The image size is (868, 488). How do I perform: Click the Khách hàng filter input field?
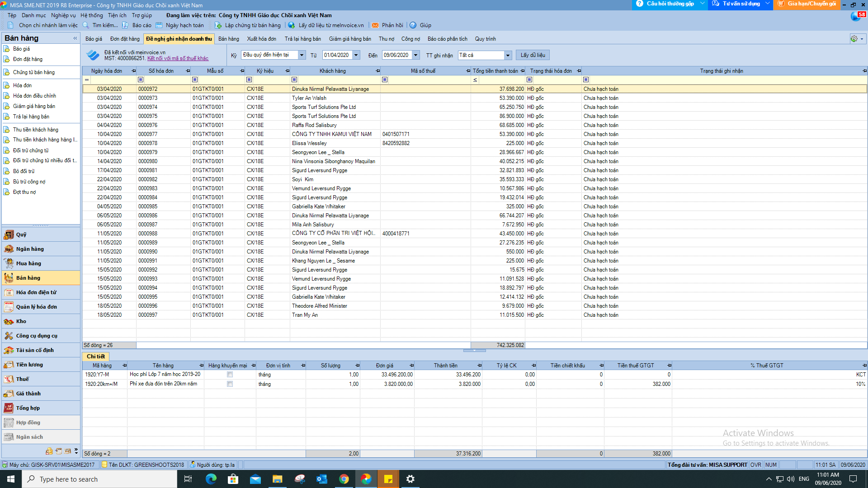(x=339, y=80)
